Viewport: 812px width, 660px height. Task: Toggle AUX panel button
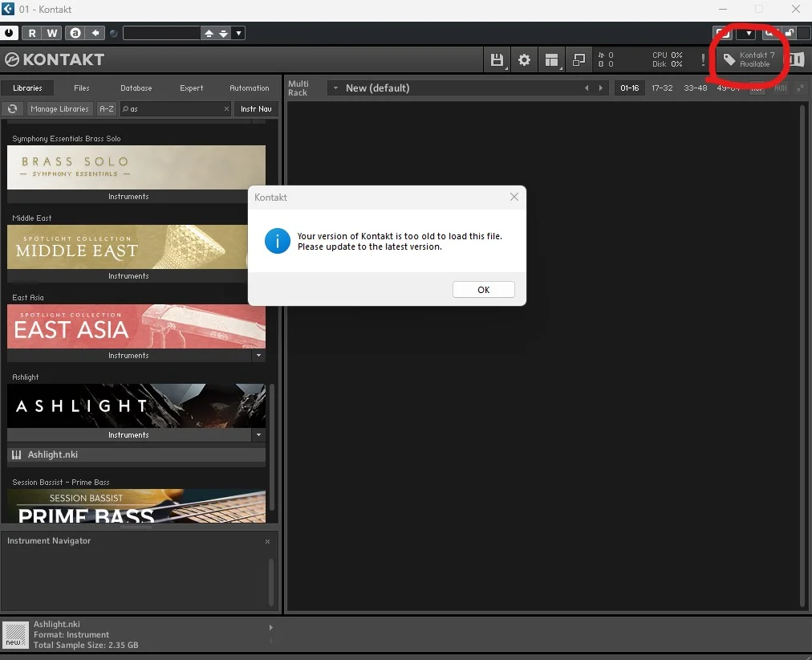coord(781,88)
